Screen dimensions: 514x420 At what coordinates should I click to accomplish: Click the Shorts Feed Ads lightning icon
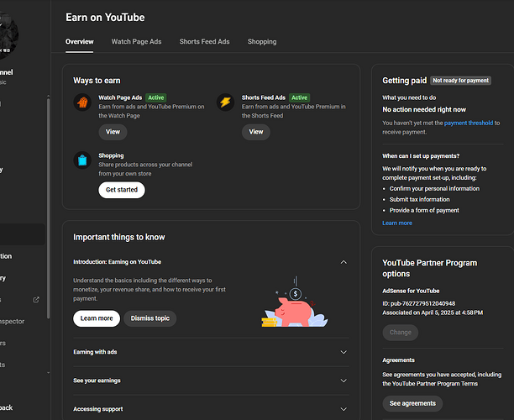(226, 102)
